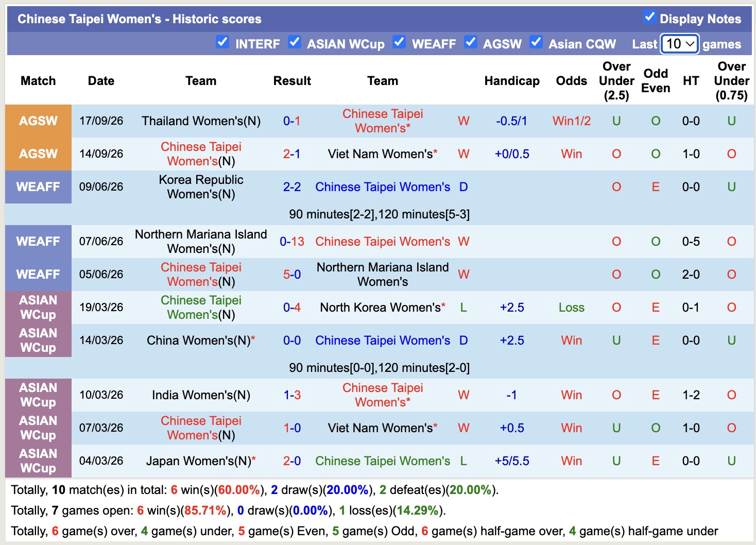This screenshot has height=545, width=756.
Task: Select Northern Mariana Island Women's in 05/06/26 row
Action: point(383,275)
